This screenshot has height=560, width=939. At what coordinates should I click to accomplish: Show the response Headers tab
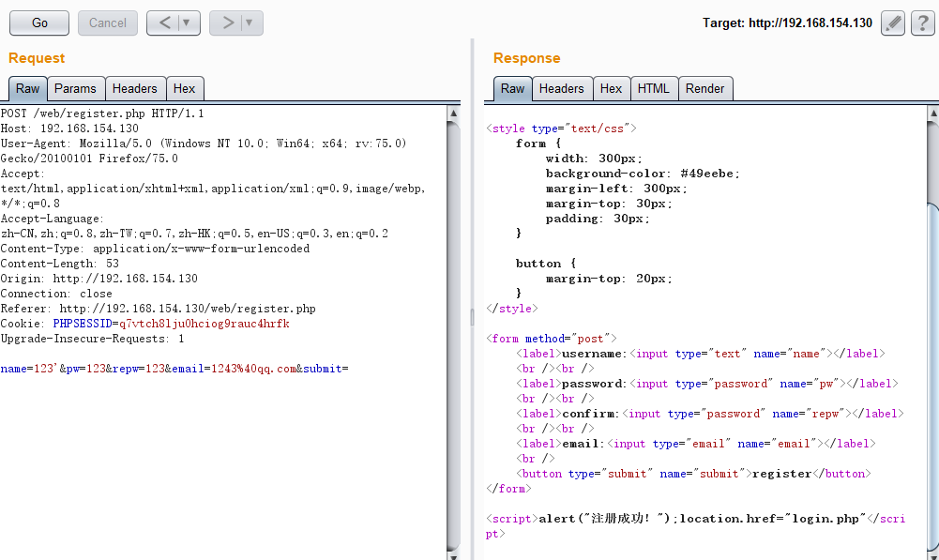point(561,89)
